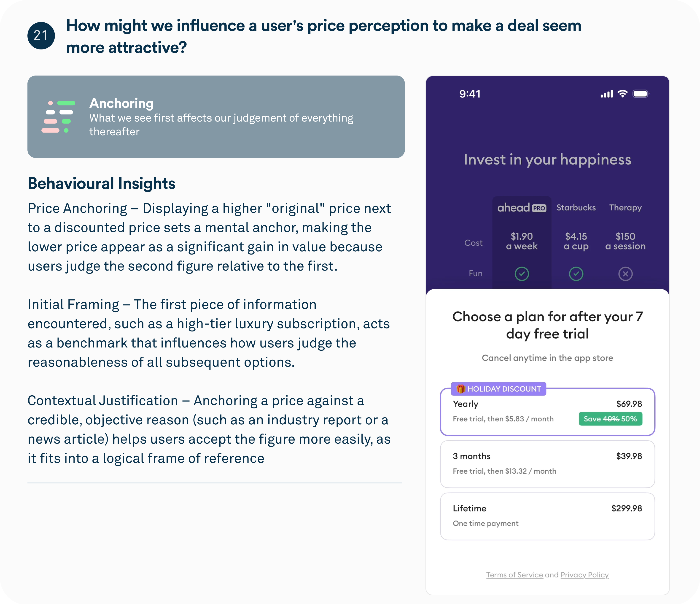Open the Terms of Service link

click(x=514, y=575)
